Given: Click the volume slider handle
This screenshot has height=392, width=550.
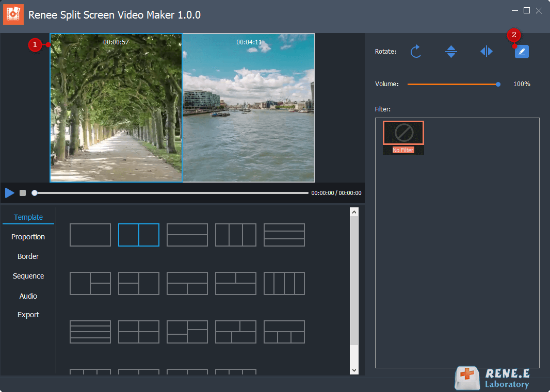Looking at the screenshot, I should click(498, 84).
